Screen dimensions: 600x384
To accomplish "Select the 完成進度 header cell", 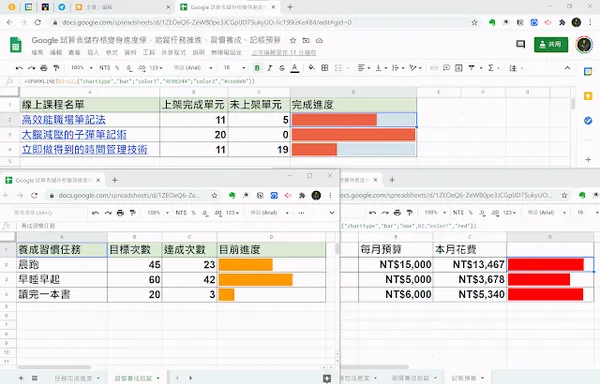I will (x=353, y=104).
